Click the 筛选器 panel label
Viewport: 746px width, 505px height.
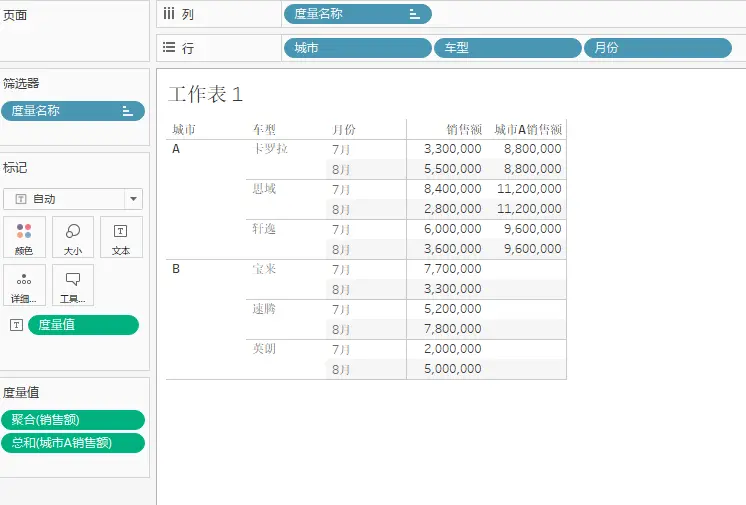point(21,84)
